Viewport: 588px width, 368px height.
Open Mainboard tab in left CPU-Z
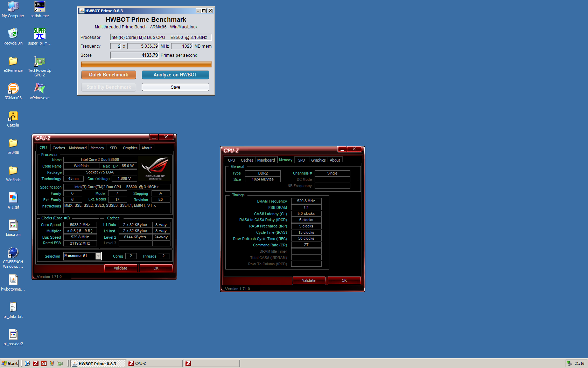pyautogui.click(x=78, y=148)
